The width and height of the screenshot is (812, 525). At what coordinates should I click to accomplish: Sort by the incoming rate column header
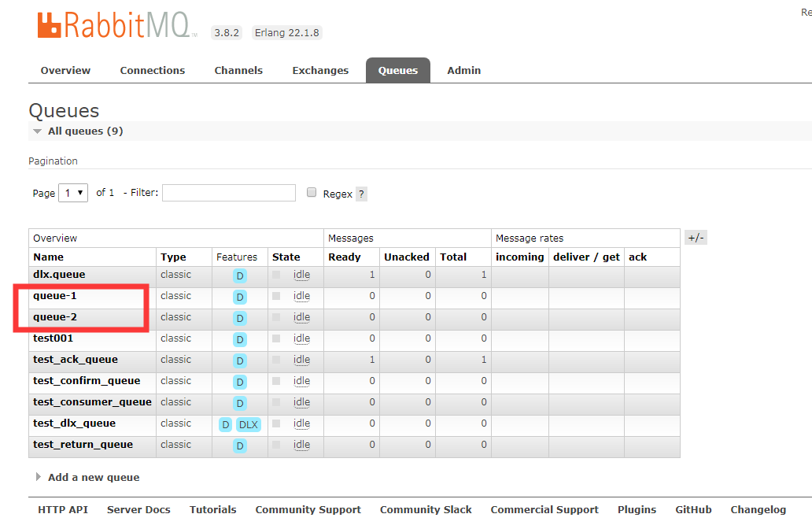click(519, 257)
